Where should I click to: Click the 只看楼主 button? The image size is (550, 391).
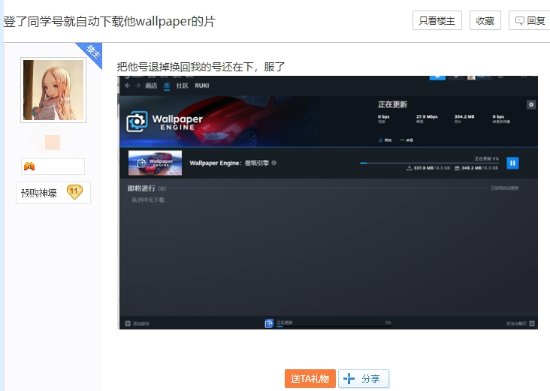coord(437,20)
